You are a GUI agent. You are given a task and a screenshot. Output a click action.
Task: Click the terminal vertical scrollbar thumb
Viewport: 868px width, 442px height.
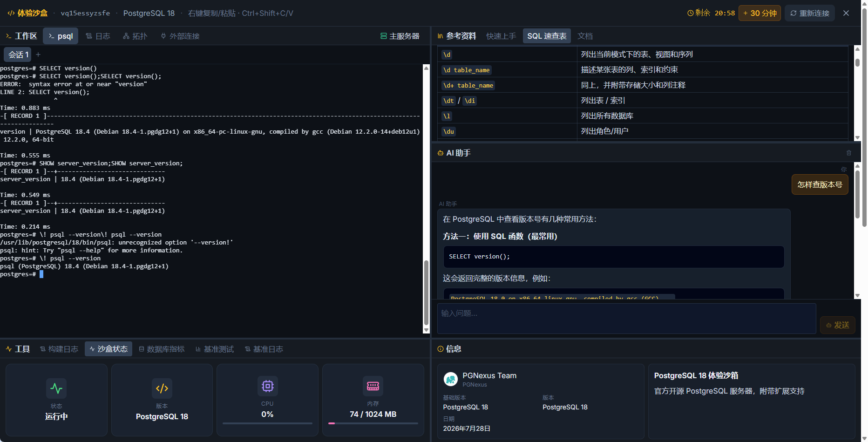coord(426,292)
